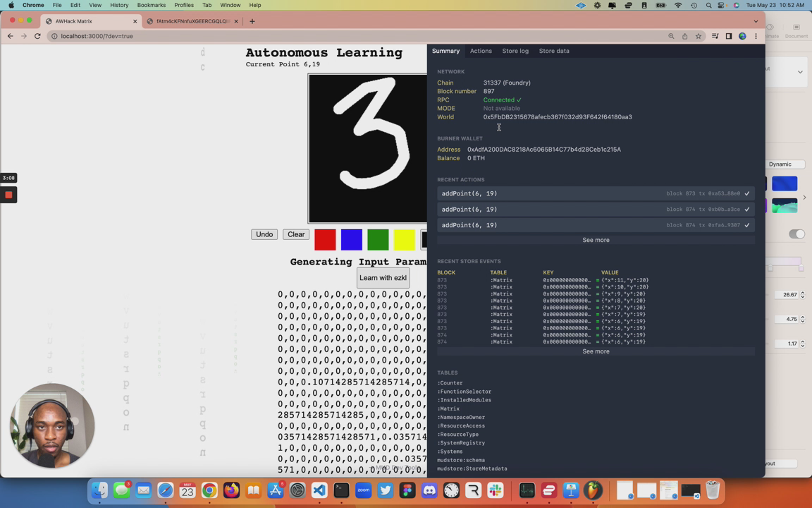
Task: Open the History menu
Action: click(x=119, y=5)
